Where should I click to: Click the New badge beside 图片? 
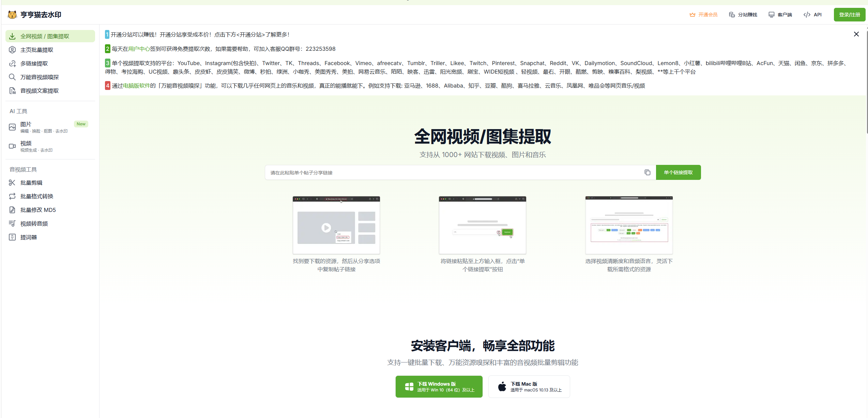[81, 124]
